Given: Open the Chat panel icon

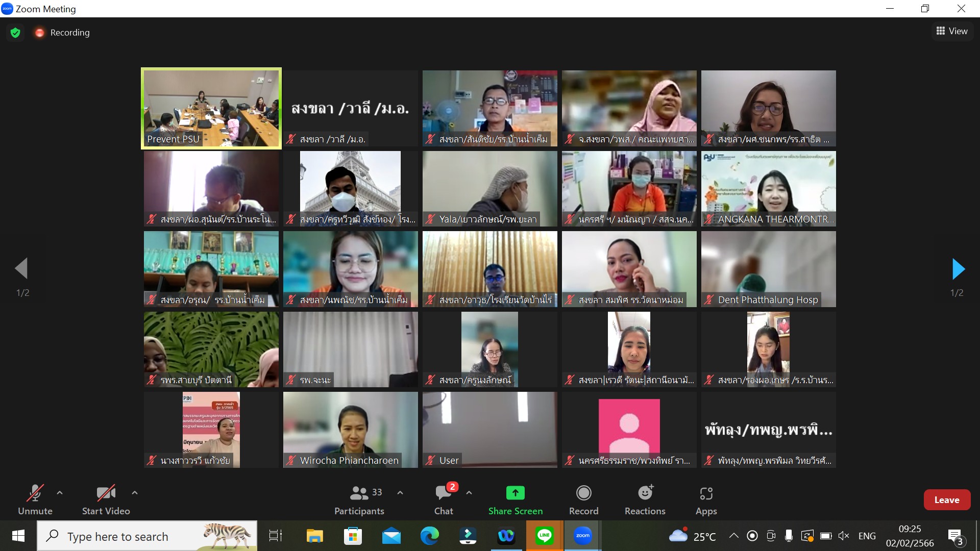Looking at the screenshot, I should (x=444, y=493).
